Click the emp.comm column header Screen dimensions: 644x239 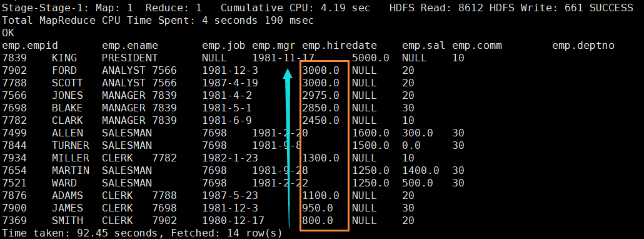(477, 46)
